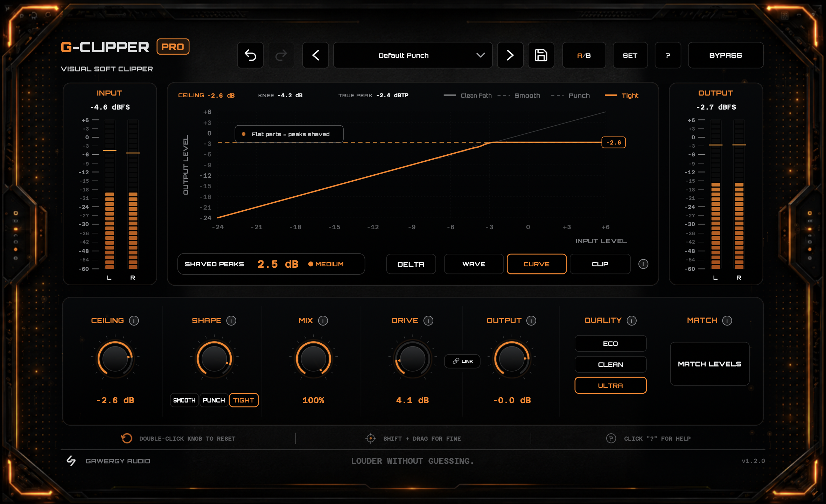
Task: Click the CEILING -2.6 dB readout above the graph
Action: (206, 96)
